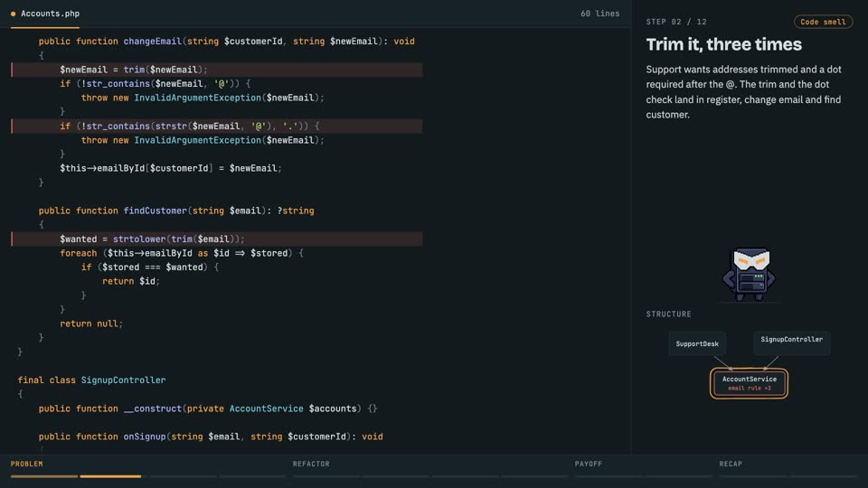Viewport: 868px width, 488px height.
Task: Click the 'email rule ×3' label in AccountService node
Action: point(749,388)
